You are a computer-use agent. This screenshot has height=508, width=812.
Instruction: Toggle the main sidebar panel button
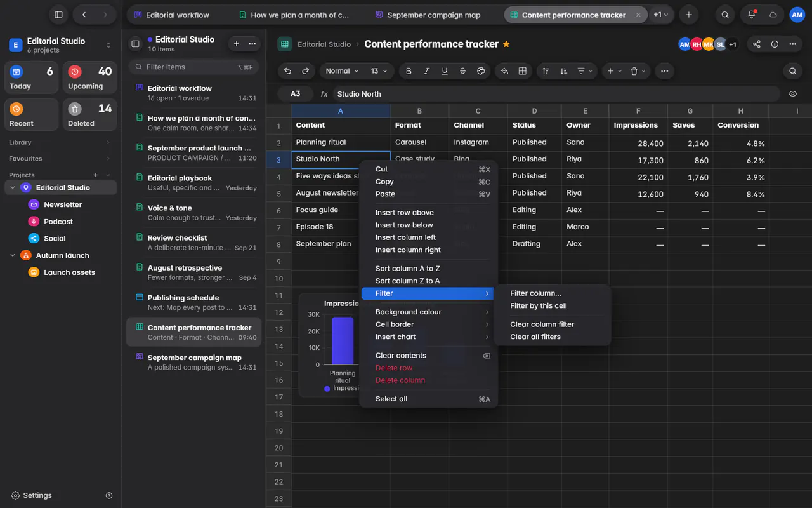tap(58, 15)
